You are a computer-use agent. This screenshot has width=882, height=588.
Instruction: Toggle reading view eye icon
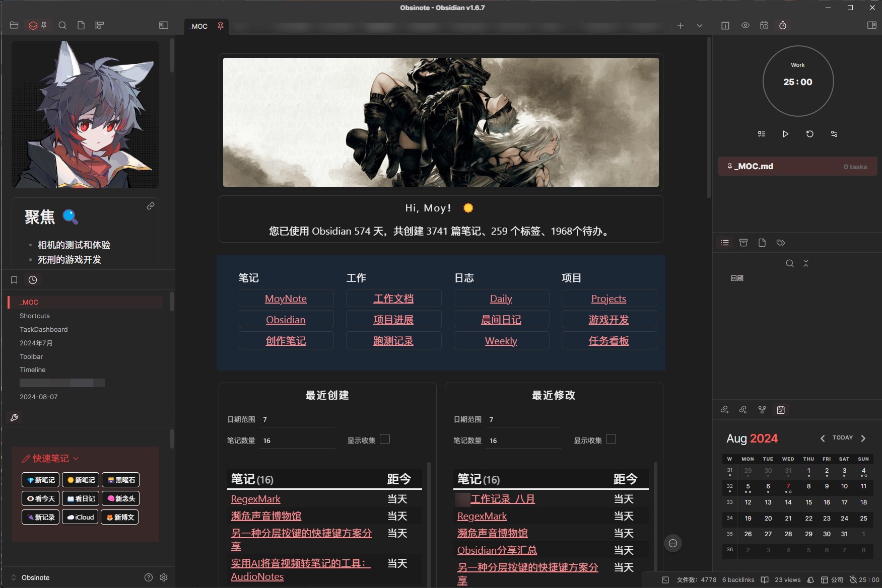coord(745,26)
